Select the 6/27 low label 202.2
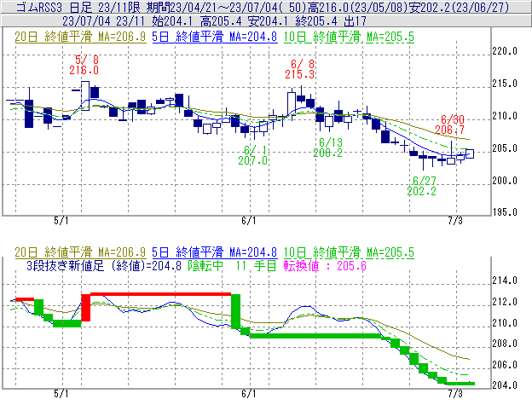Screen dimensions: 532x405 pos(424,191)
